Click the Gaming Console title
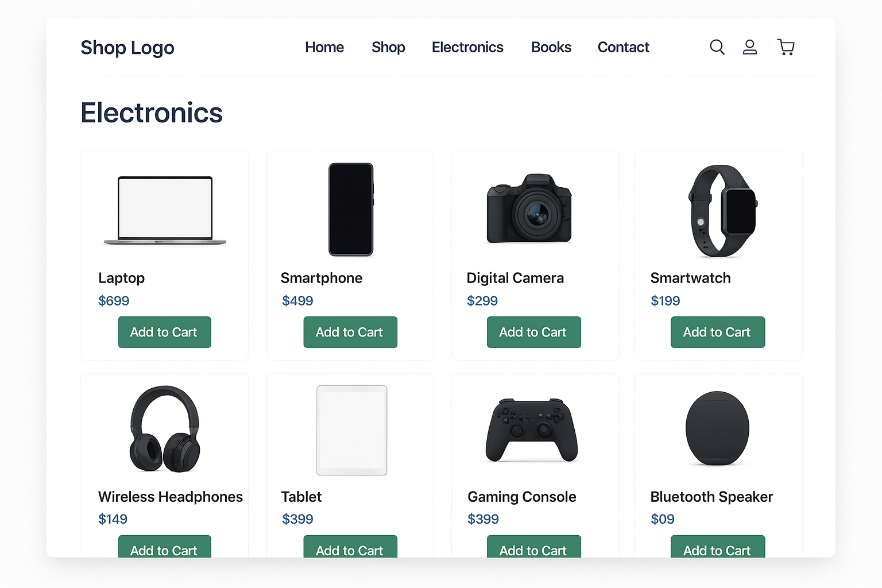882x588 pixels. [522, 497]
